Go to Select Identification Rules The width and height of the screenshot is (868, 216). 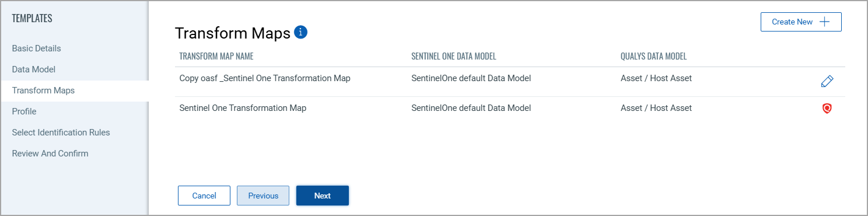pos(61,133)
